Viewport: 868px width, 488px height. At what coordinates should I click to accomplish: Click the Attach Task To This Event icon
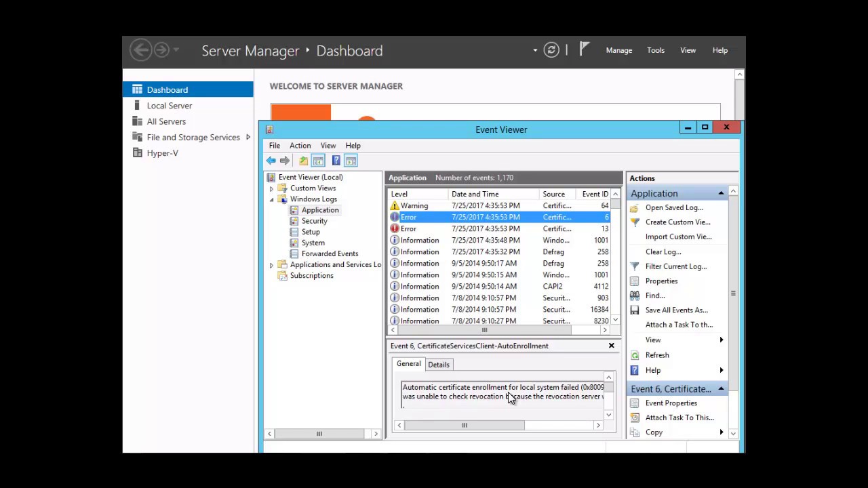(x=635, y=418)
